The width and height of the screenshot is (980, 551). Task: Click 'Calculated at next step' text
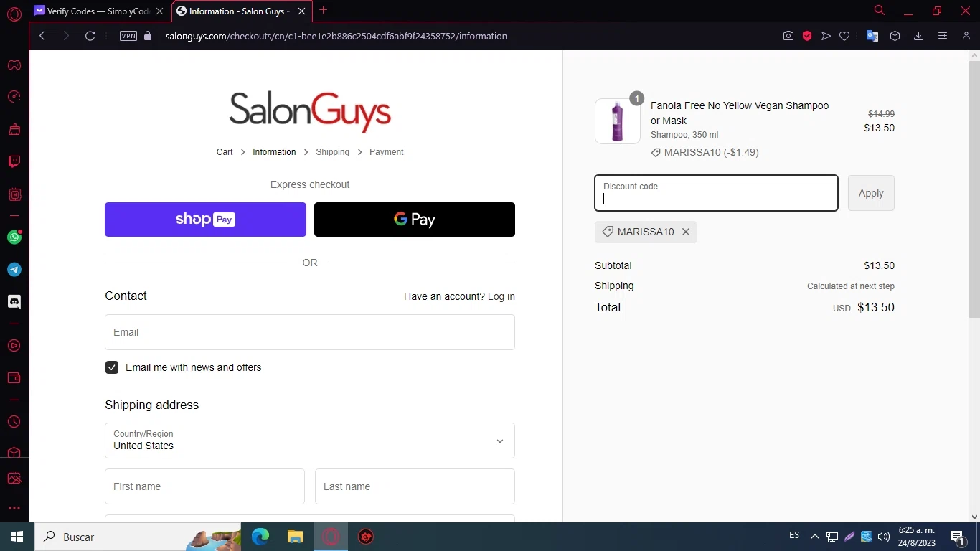[851, 286]
